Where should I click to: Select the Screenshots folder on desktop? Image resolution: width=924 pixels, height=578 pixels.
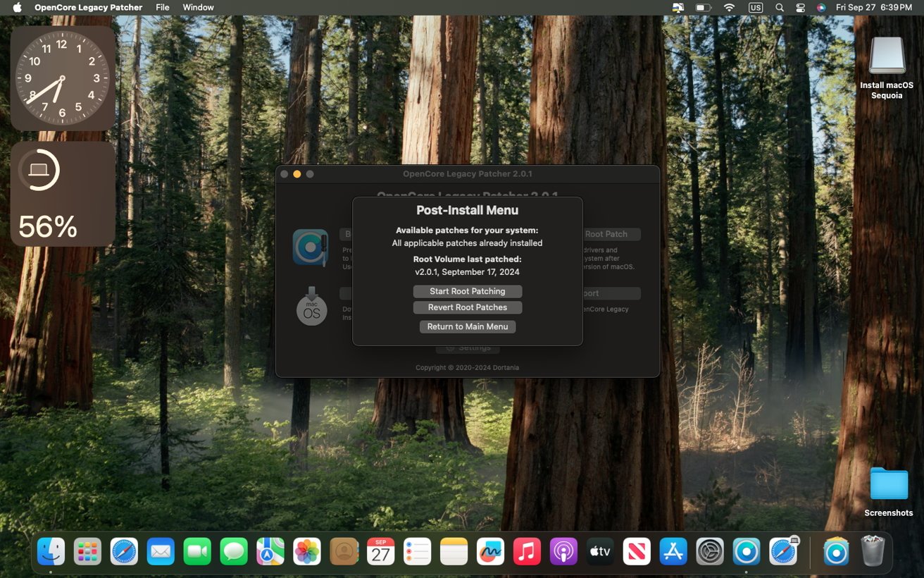coord(889,484)
